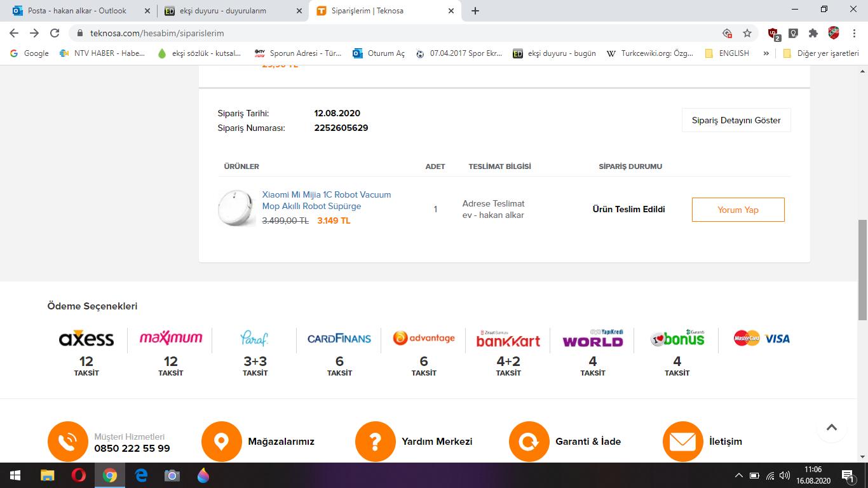Open a new browser tab
868x488 pixels.
475,11
